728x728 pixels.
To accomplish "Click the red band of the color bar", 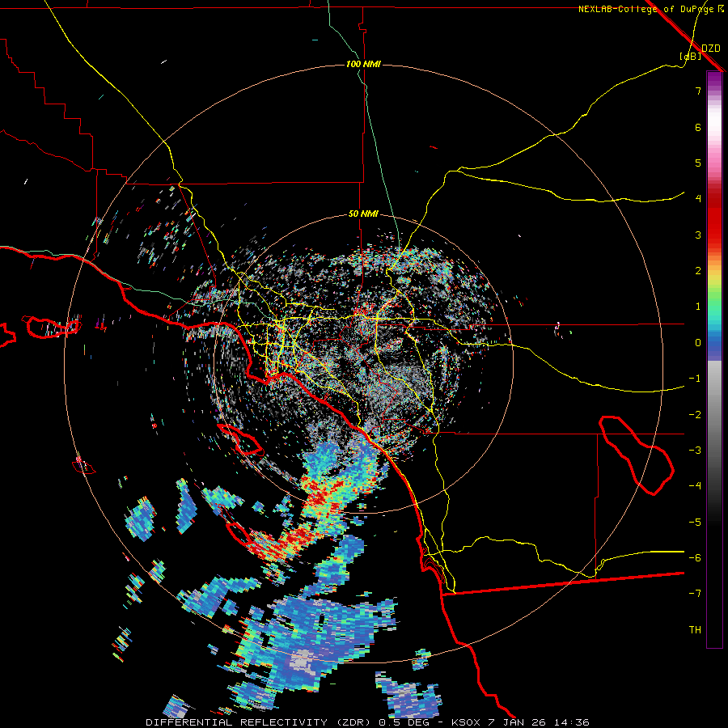I will click(x=714, y=218).
